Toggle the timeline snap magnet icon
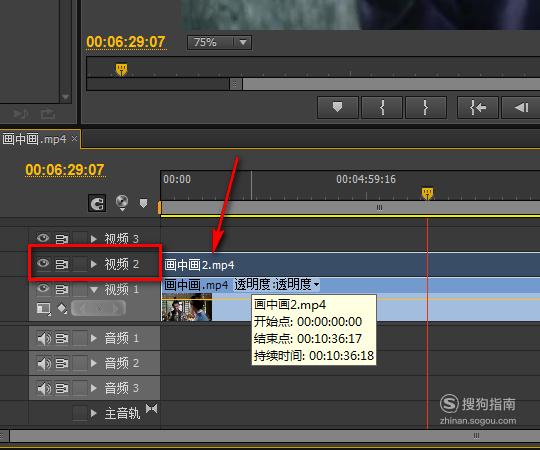This screenshot has width=540, height=450. [x=97, y=203]
